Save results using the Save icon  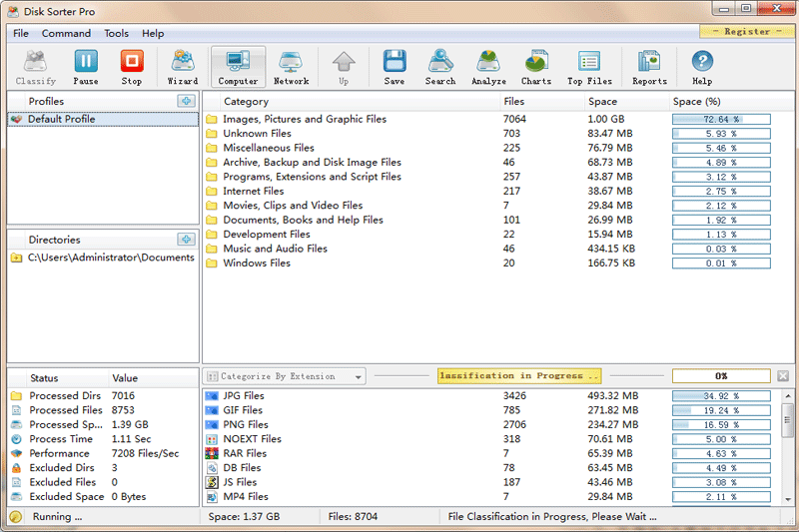(x=395, y=67)
